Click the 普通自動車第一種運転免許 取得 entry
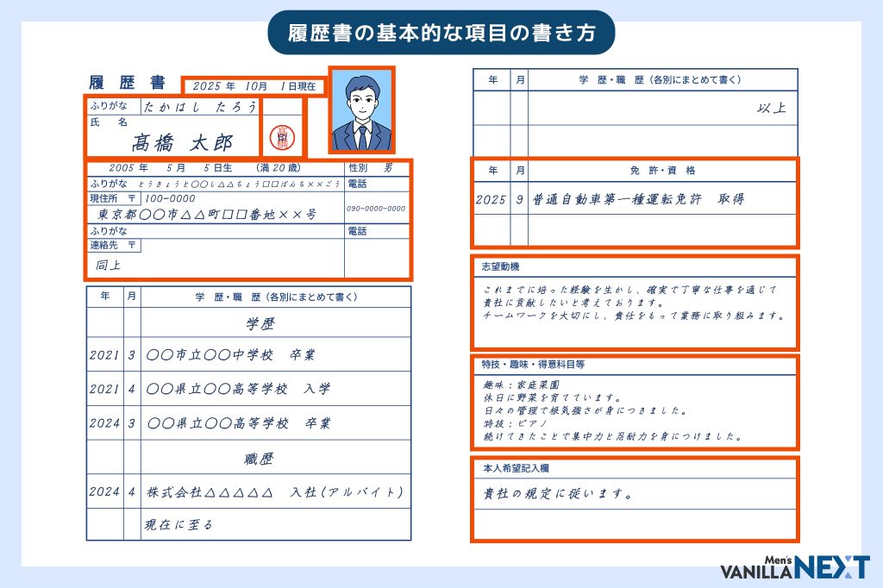883x588 pixels. tap(638, 199)
